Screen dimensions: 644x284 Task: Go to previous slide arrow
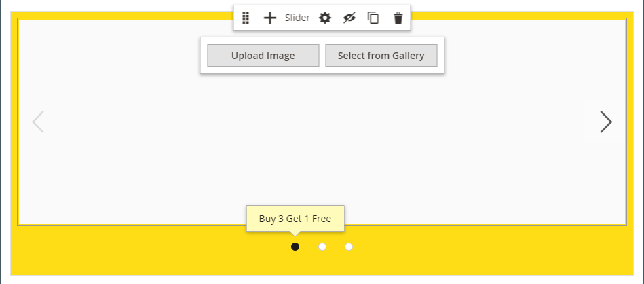[x=38, y=122]
